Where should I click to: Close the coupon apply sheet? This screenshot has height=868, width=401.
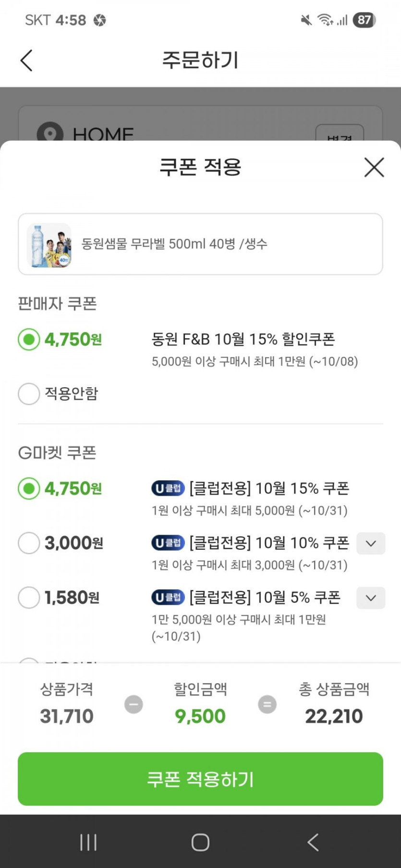(374, 167)
